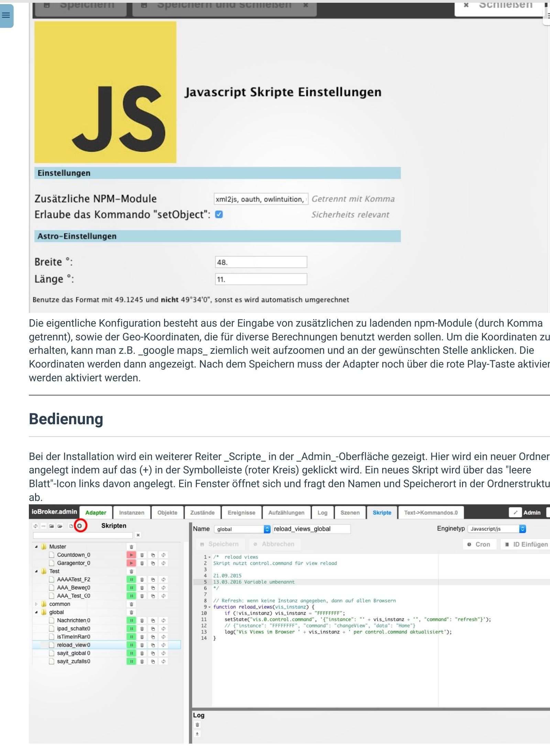Fold the reload_views function at line 9

pyautogui.click(x=210, y=607)
